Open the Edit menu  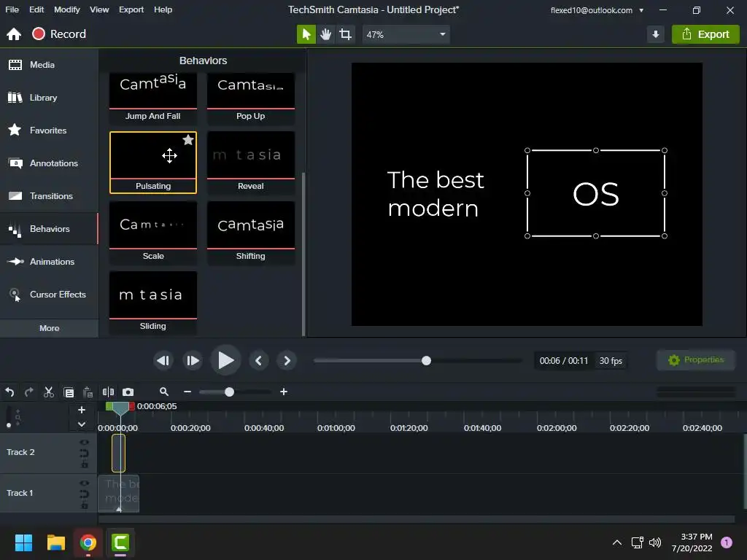36,9
